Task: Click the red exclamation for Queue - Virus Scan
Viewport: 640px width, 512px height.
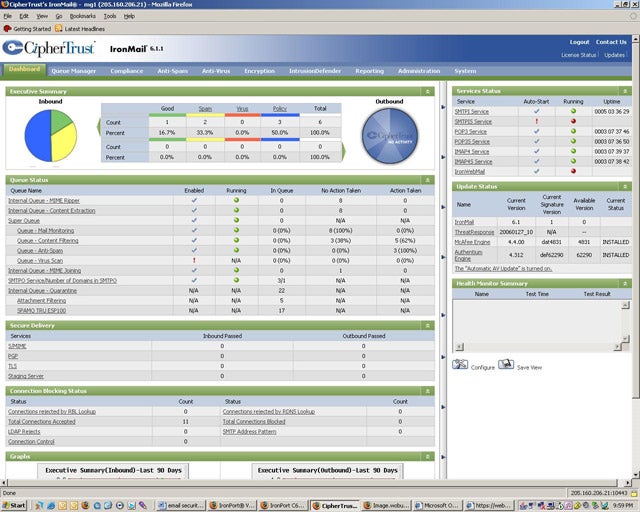Action: click(194, 260)
